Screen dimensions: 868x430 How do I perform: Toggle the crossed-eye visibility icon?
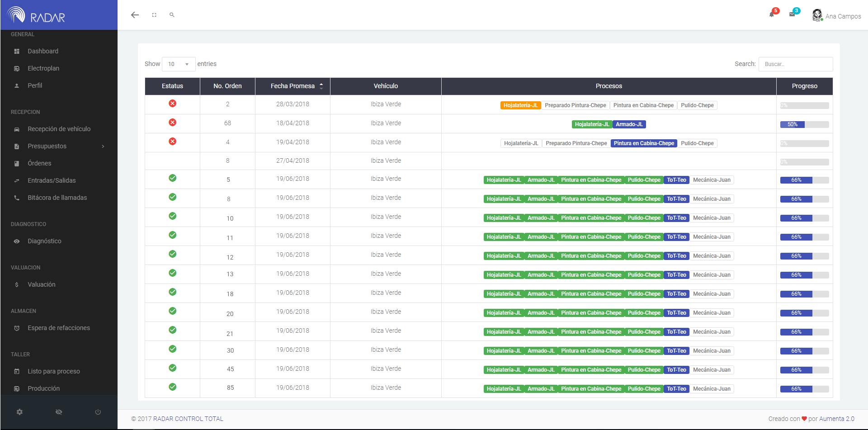(x=59, y=412)
